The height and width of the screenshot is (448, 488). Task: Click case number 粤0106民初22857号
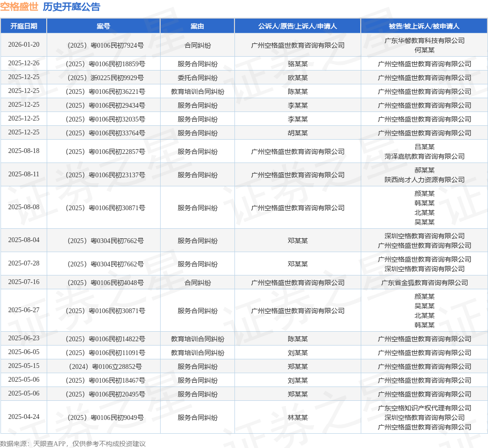pos(105,152)
